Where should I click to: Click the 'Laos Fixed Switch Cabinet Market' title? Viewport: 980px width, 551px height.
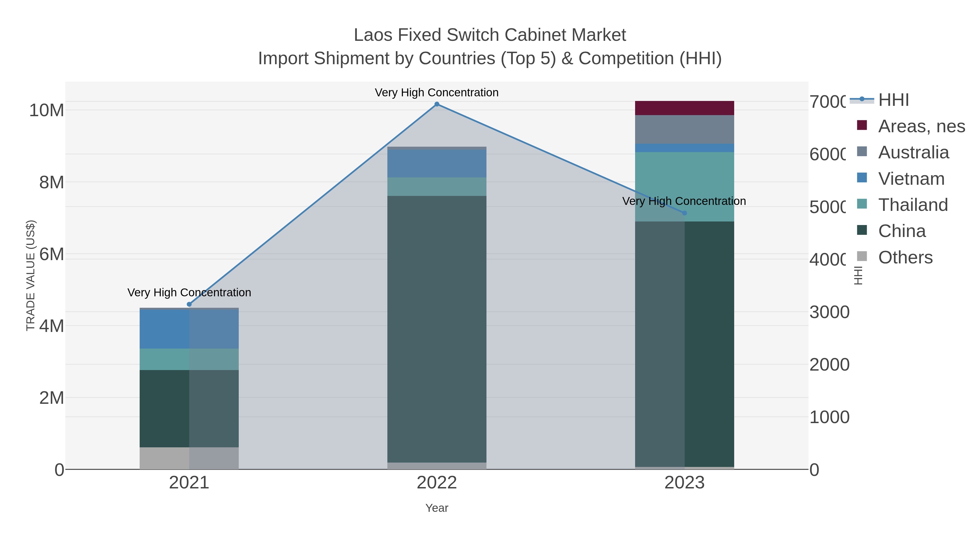[490, 35]
